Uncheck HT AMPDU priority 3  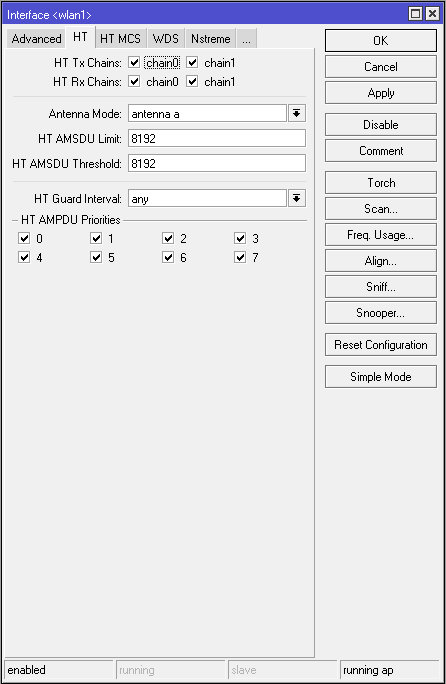pos(240,238)
